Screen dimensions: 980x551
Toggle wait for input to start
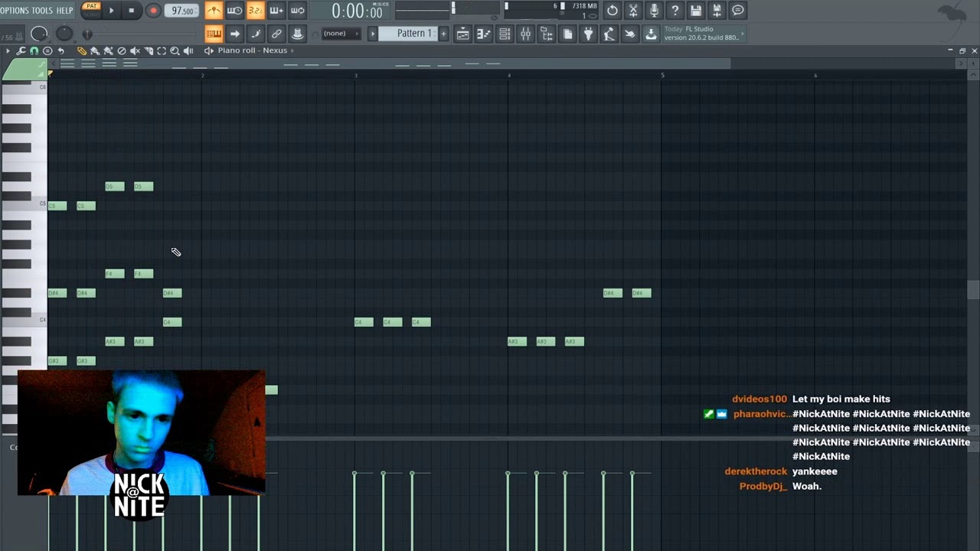[x=235, y=11]
